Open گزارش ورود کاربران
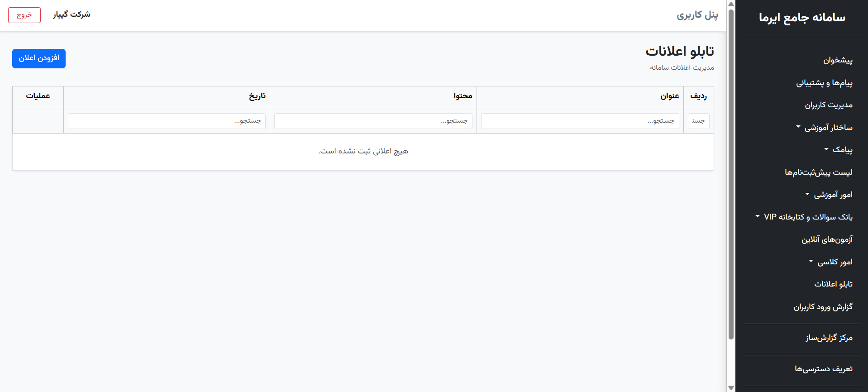 pos(823,307)
